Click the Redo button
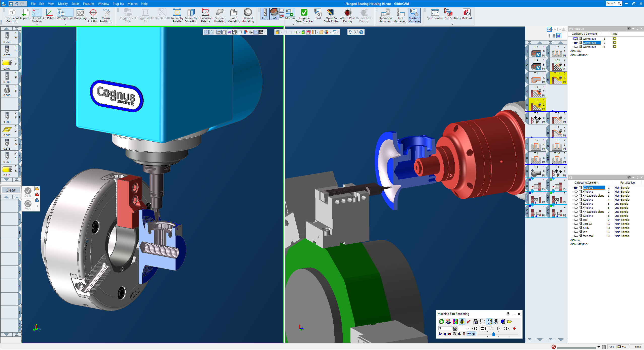644x350 pixels. (x=28, y=205)
